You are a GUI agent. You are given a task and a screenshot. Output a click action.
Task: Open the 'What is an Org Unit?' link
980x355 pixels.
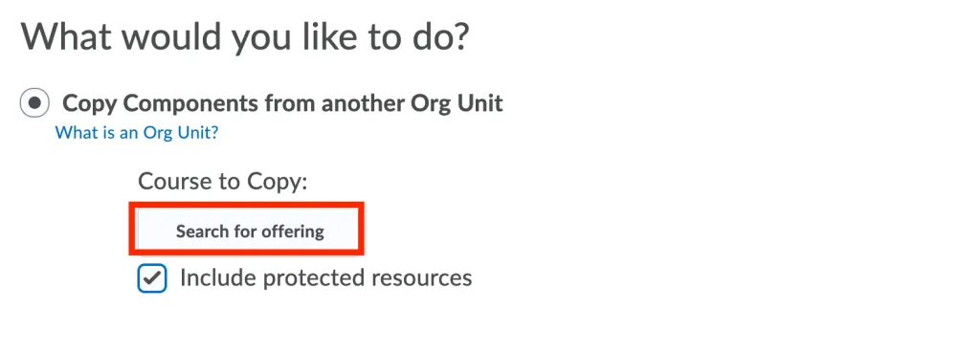pos(137,132)
